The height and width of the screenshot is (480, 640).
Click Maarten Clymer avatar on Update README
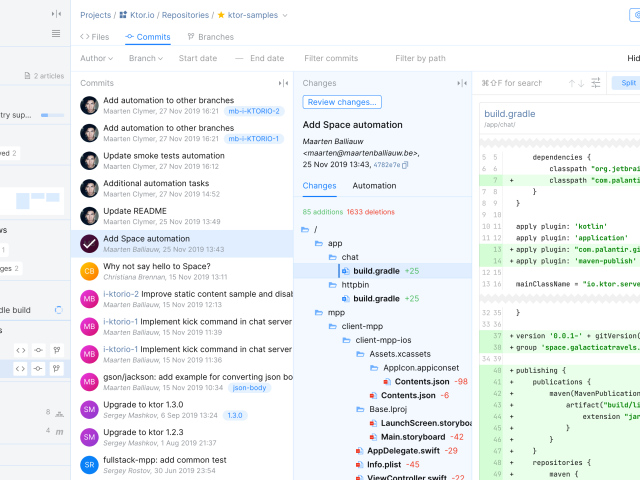(x=89, y=216)
